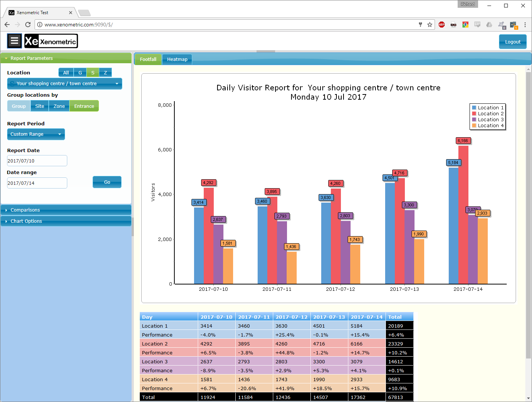532x402 pixels.
Task: Click the Day column header
Action: (x=169, y=317)
